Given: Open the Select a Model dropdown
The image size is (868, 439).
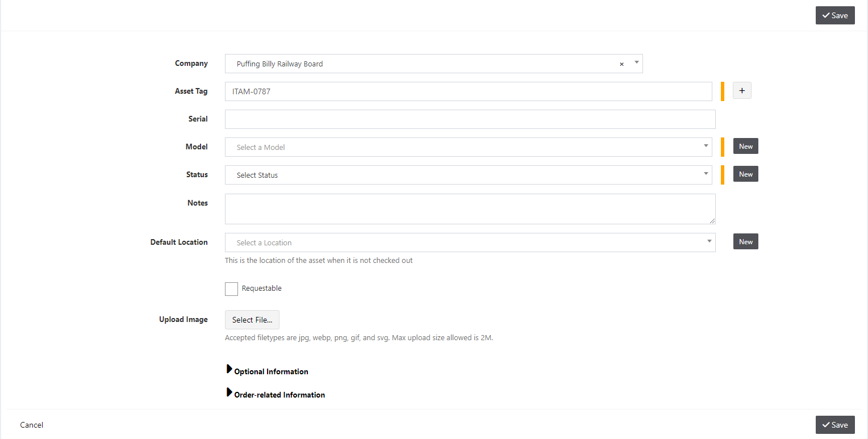Looking at the screenshot, I should (x=469, y=147).
